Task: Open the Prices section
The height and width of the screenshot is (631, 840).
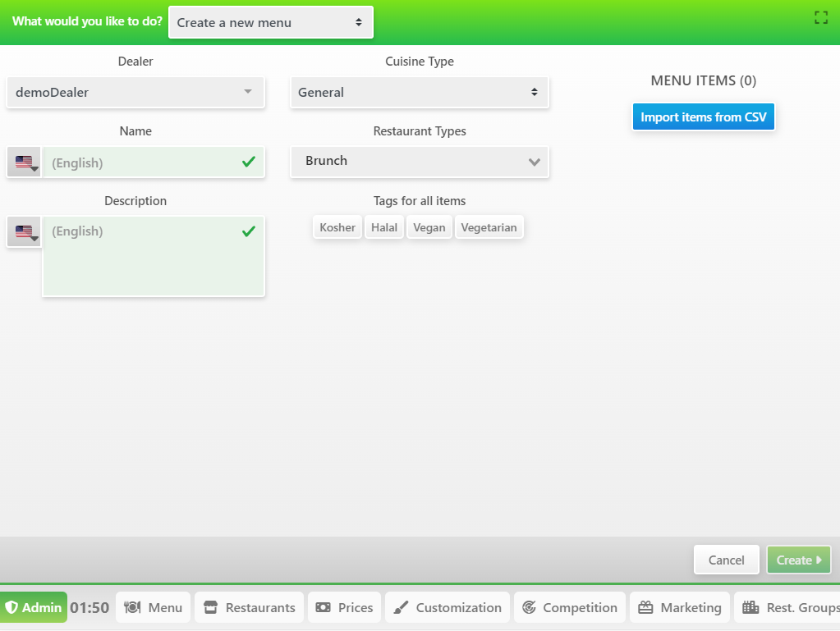Action: (x=345, y=607)
